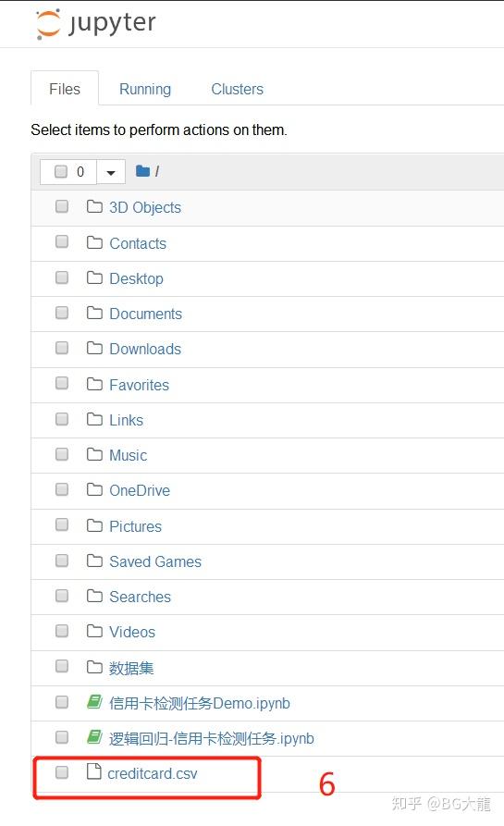Viewport: 504px width, 826px height.
Task: Select the checkbox for the Videos folder
Action: (62, 631)
